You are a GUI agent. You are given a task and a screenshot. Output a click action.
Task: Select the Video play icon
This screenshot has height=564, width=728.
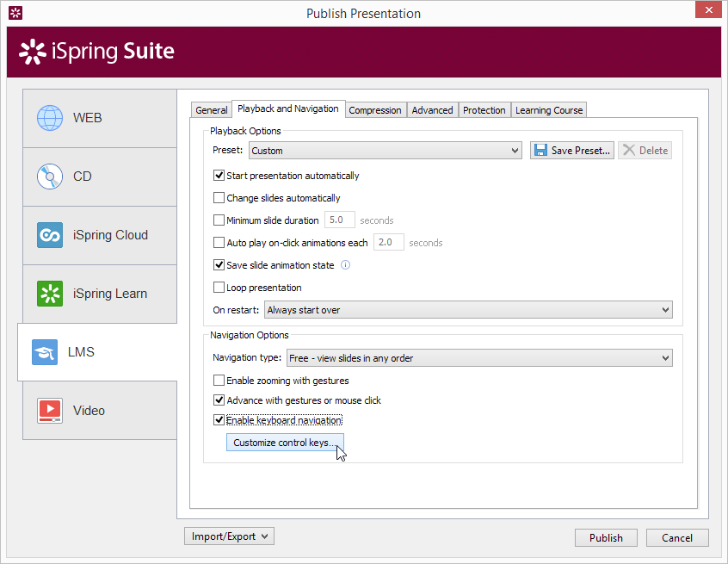point(50,411)
